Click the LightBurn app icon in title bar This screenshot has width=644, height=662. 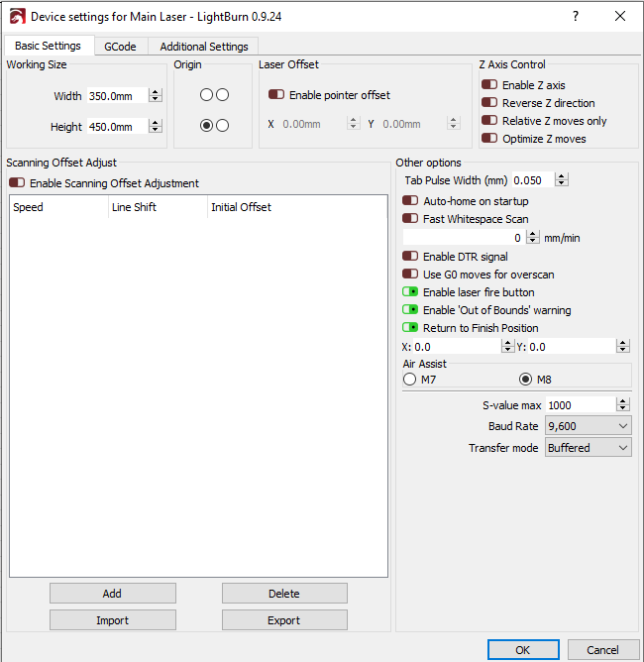click(18, 17)
